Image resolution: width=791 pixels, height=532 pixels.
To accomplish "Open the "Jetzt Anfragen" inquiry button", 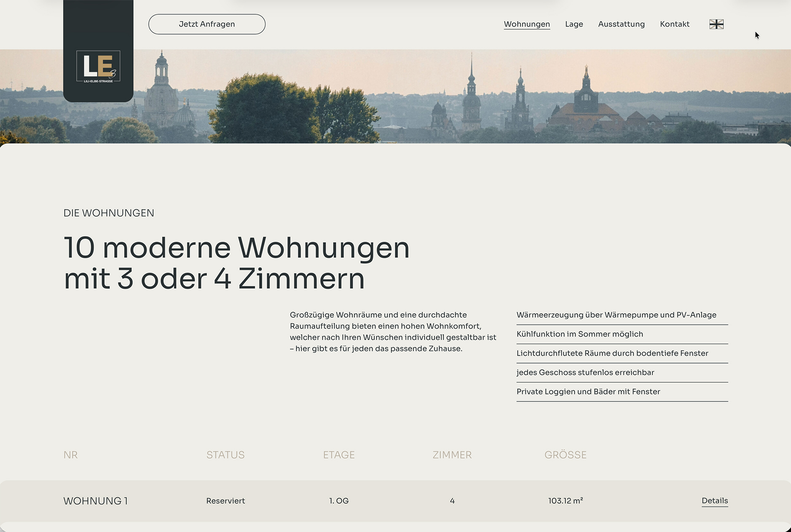I will click(206, 24).
